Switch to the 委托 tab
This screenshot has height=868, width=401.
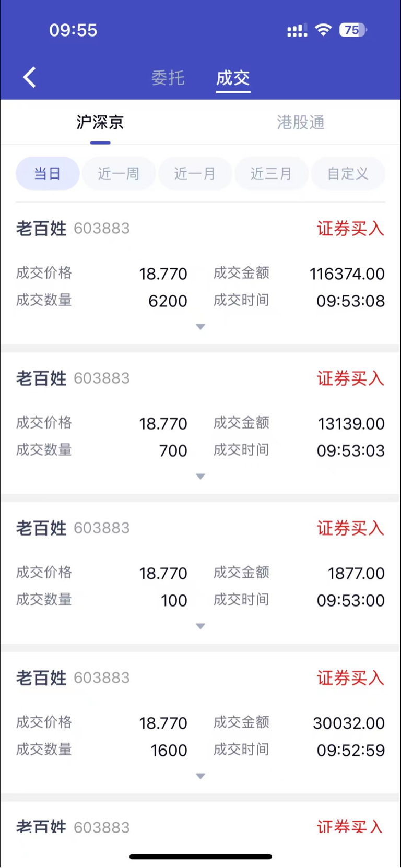168,78
